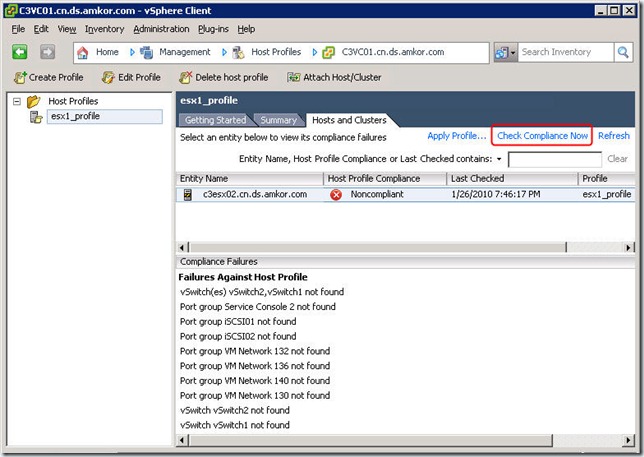
Task: Click the red Noncompliant error icon
Action: (x=336, y=195)
